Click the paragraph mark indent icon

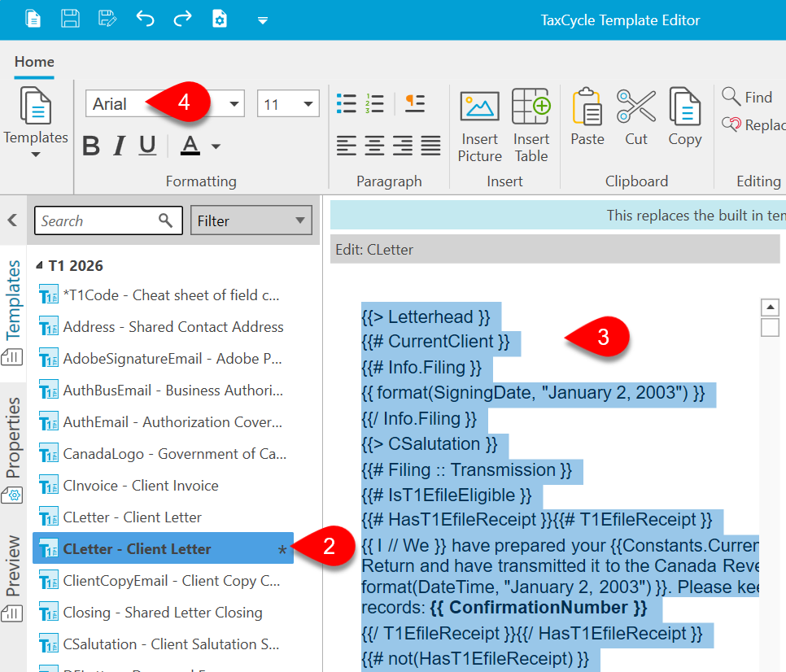coord(415,104)
